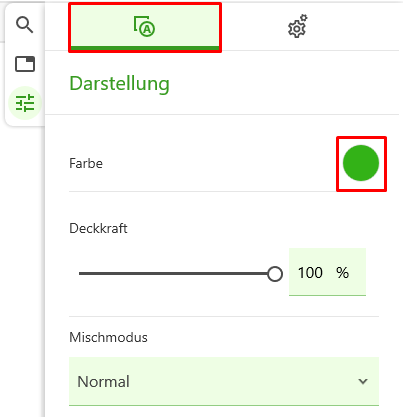Click the cog icon inside settings tab

coord(298,26)
